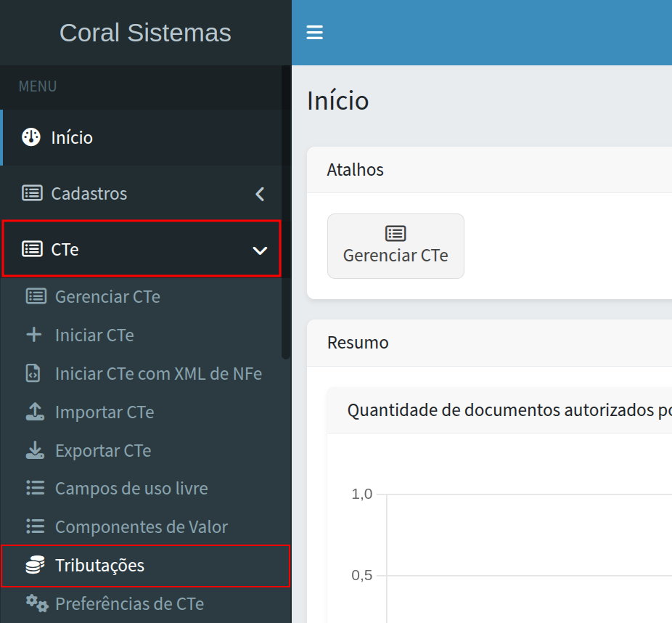The image size is (672, 623).
Task: Click the hamburger menu toggle icon
Action: pyautogui.click(x=314, y=33)
